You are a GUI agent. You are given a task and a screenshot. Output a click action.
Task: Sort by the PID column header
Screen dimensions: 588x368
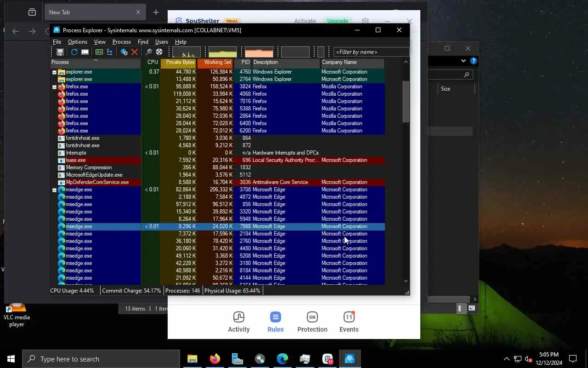(x=243, y=63)
